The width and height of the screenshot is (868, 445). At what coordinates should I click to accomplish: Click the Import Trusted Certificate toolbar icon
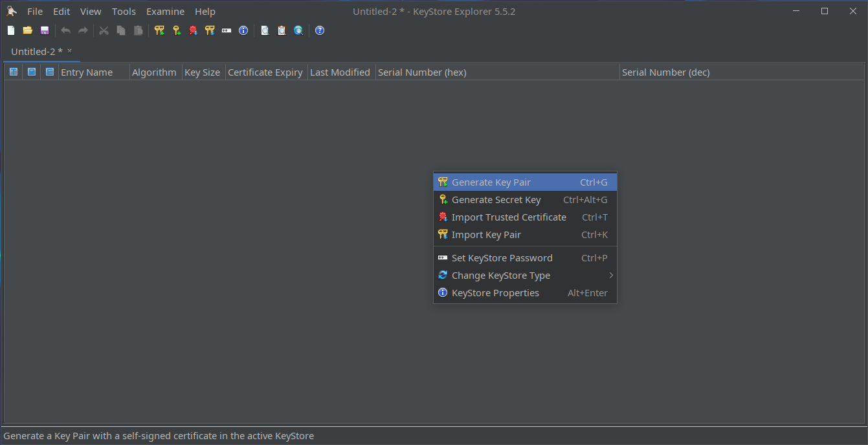(193, 30)
